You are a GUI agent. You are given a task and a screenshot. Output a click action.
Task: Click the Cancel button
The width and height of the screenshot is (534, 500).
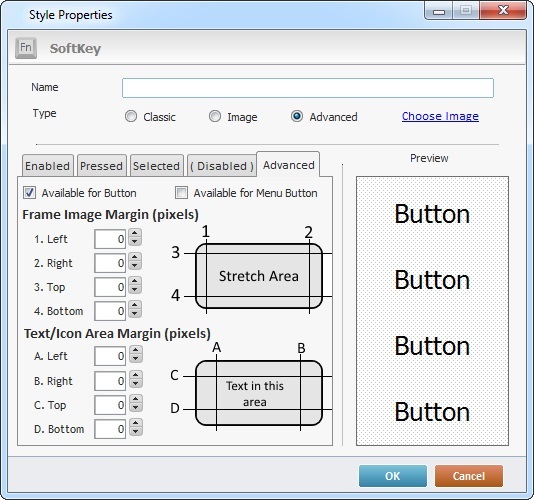pyautogui.click(x=469, y=476)
